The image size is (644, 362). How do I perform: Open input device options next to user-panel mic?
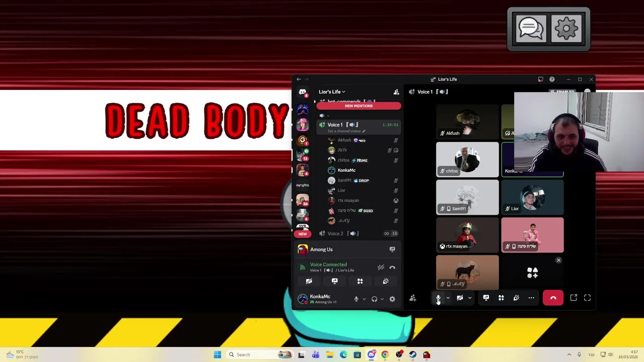[x=364, y=299]
